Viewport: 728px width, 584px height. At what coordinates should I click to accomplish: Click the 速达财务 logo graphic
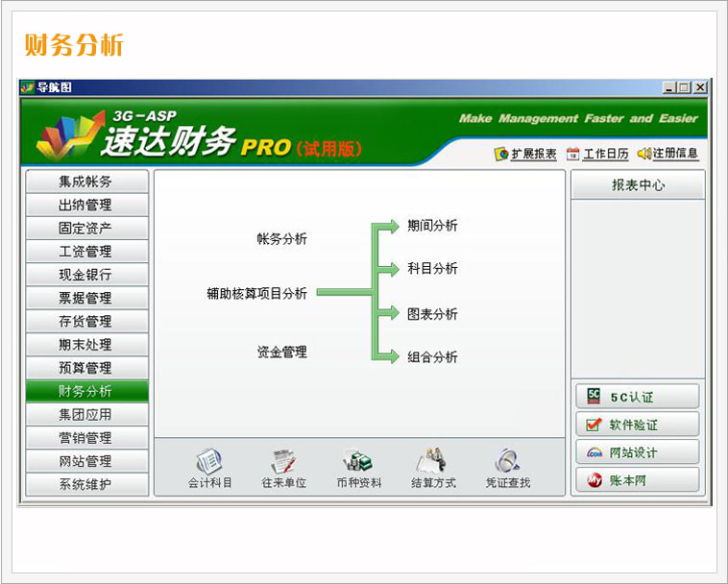tap(70, 134)
